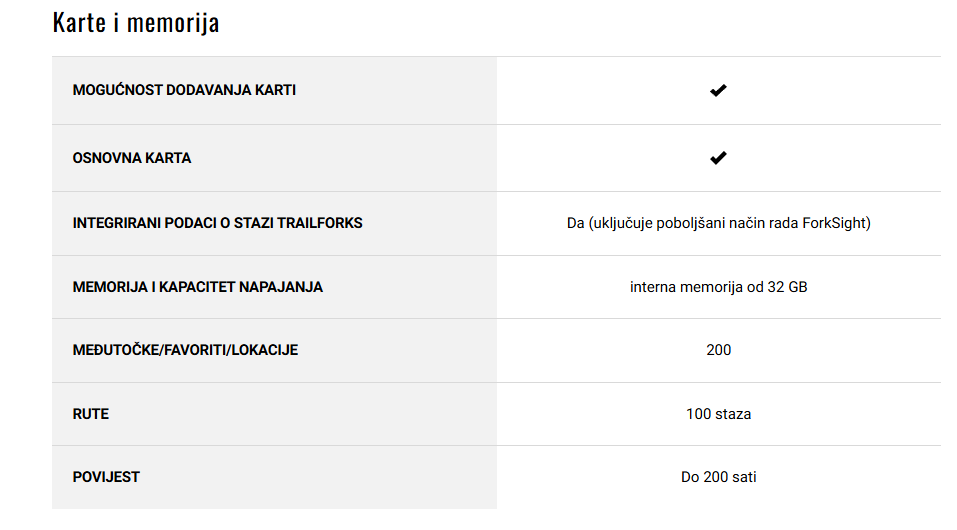Click the 200 waypoints value
The width and height of the screenshot is (957, 530).
click(718, 350)
